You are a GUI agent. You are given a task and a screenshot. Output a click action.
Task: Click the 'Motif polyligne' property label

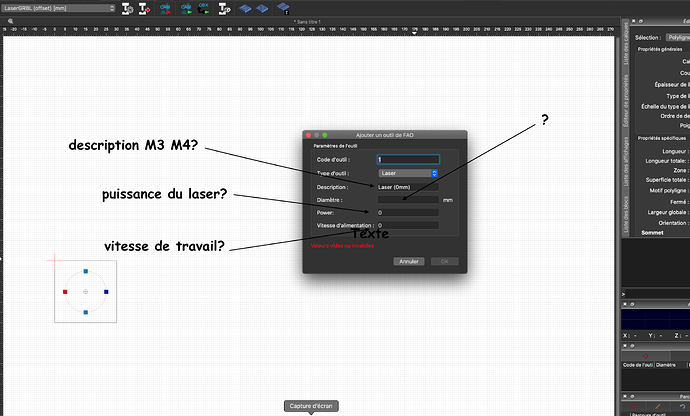[x=669, y=191]
